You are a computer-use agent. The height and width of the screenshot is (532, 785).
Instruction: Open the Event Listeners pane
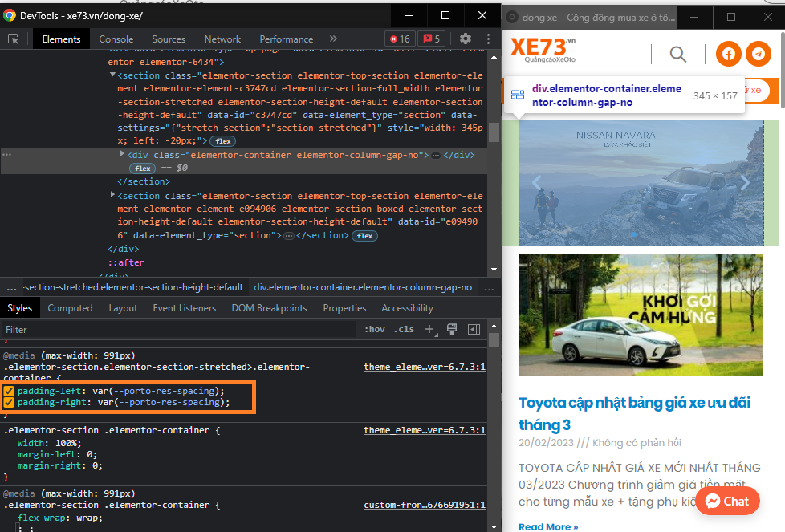[x=185, y=308]
